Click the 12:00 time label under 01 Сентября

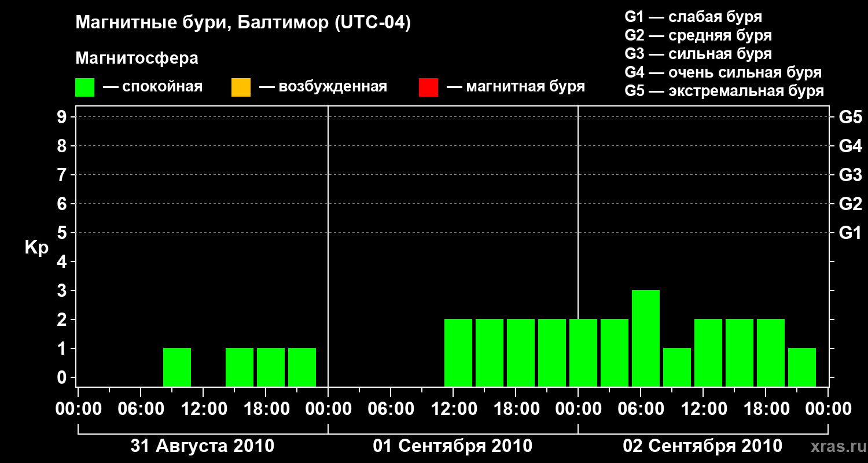(x=453, y=409)
